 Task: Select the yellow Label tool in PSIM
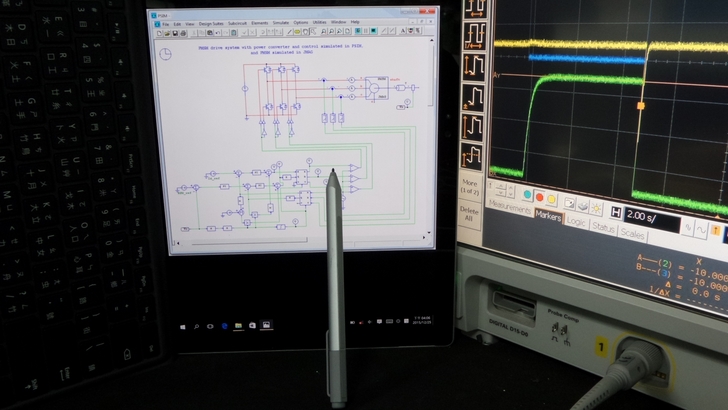297,32
